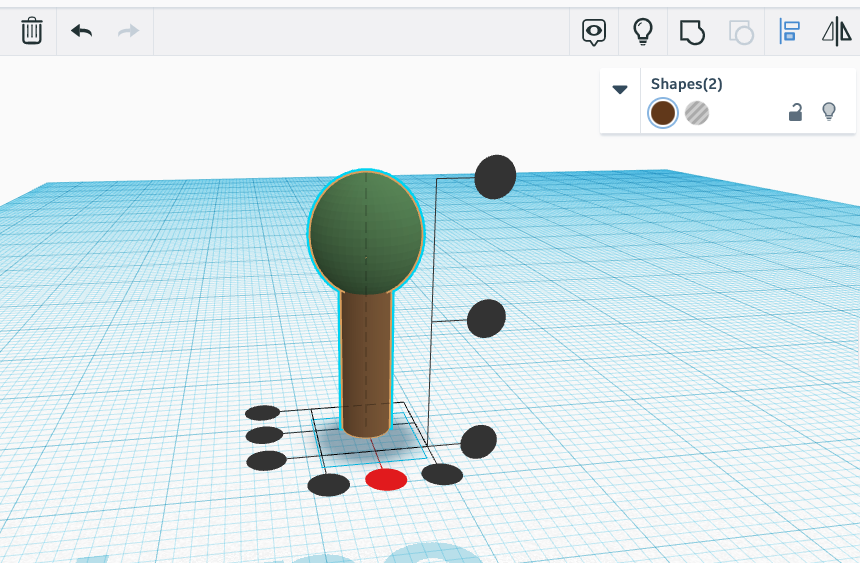860x563 pixels.
Task: Hide selected shapes via panel lightbulb
Action: point(829,111)
